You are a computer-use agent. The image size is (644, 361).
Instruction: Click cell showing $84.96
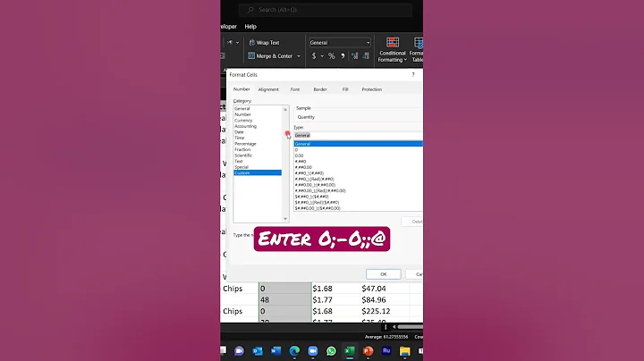pos(385,300)
